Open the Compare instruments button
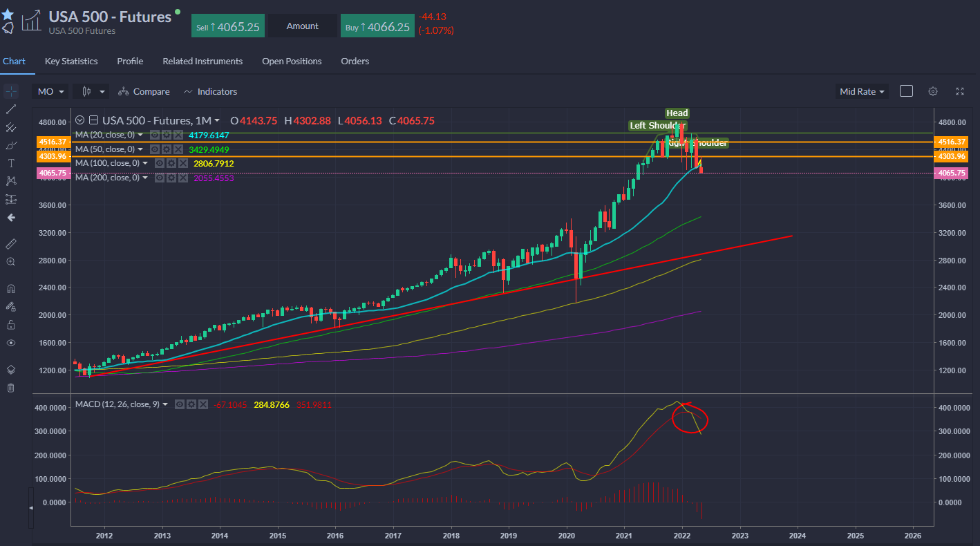Viewport: 980px width, 546px height. [144, 91]
